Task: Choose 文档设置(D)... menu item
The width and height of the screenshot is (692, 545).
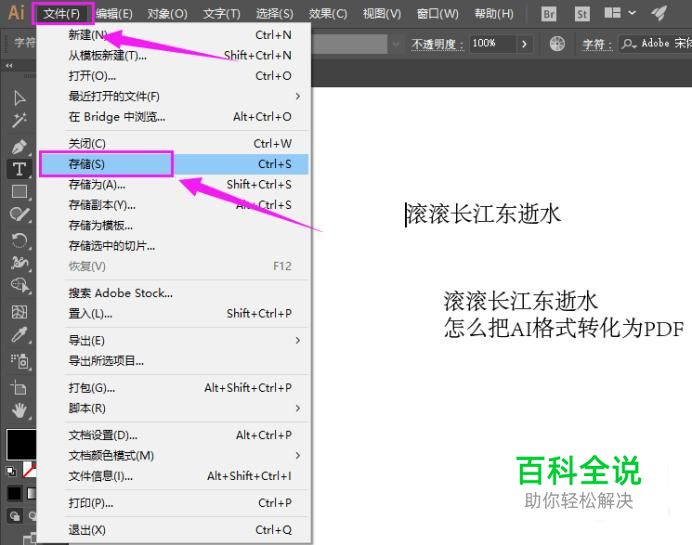Action: tap(174, 435)
